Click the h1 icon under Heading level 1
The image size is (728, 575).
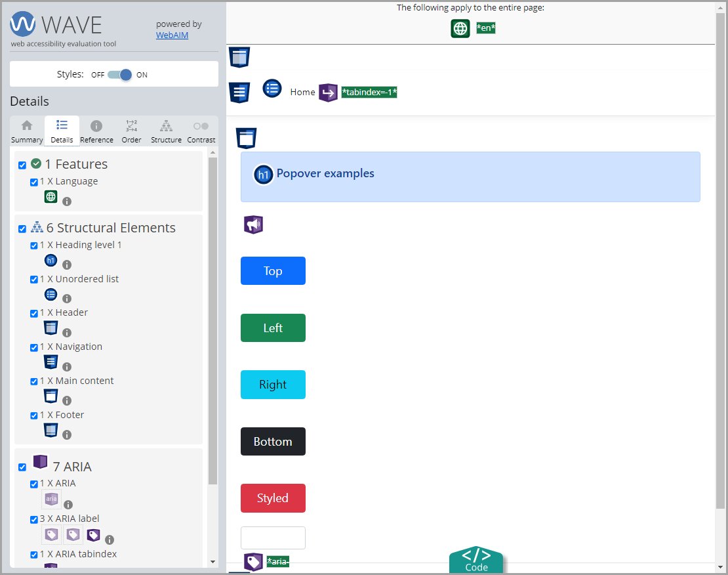[51, 261]
